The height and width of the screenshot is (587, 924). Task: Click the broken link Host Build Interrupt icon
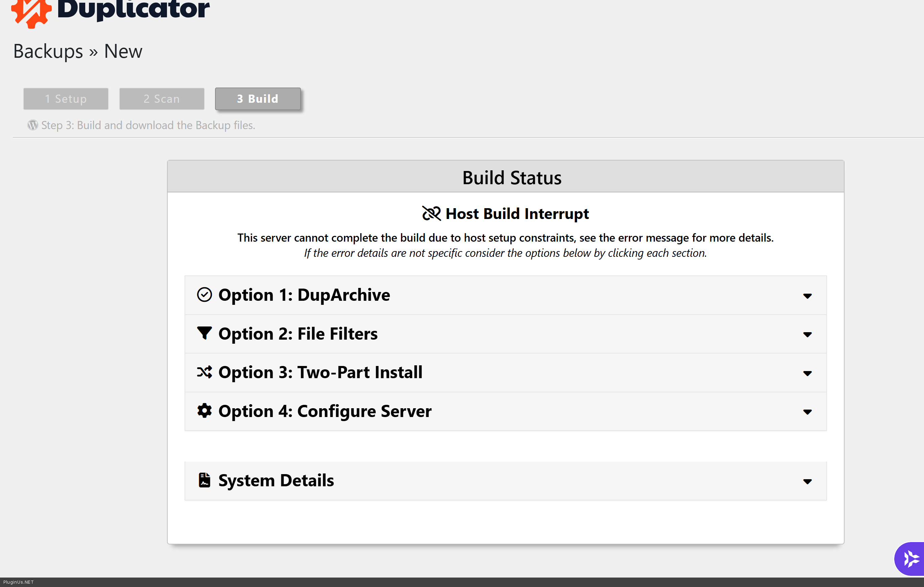pos(431,213)
